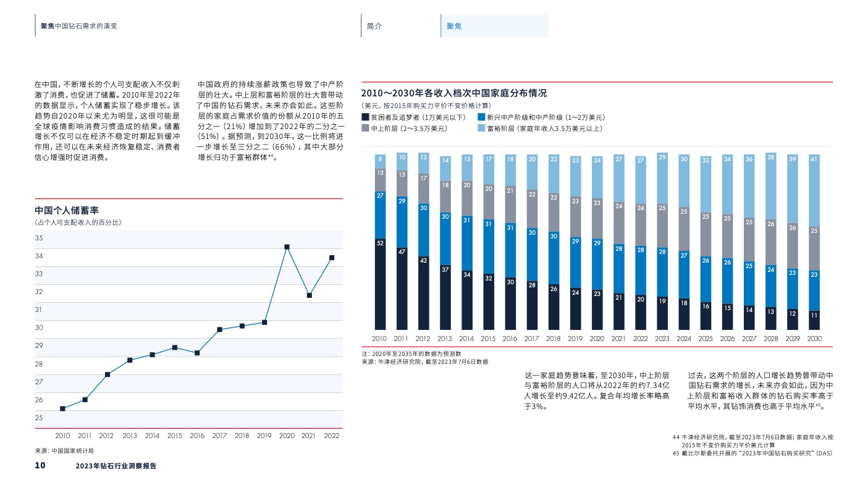The width and height of the screenshot is (868, 490).
Task: Switch to the 聚焦 tab
Action: pyautogui.click(x=455, y=27)
